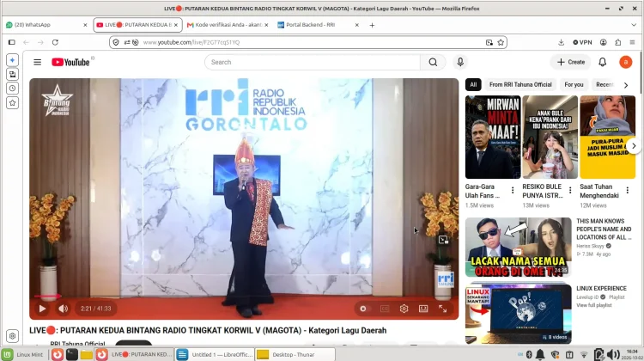Go to the YouTube home logo
This screenshot has height=361, width=644.
[70, 62]
